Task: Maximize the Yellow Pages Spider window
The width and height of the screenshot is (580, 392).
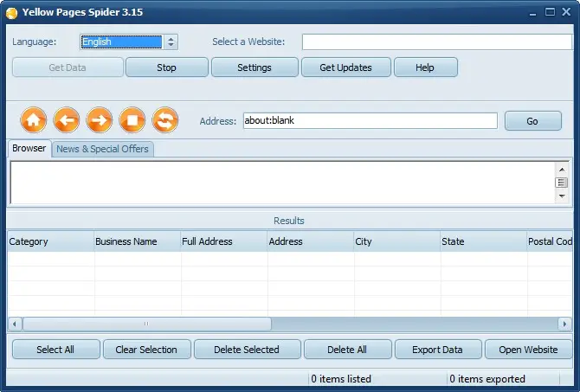Action: 550,12
